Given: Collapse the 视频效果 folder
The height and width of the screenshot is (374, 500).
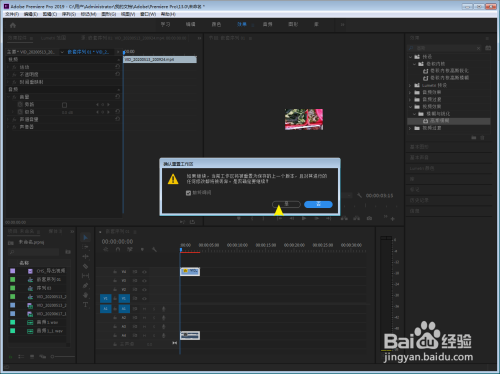Looking at the screenshot, I should click(x=410, y=107).
